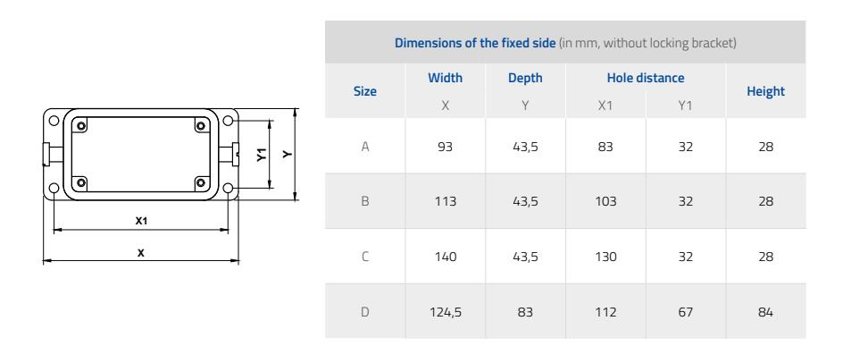Click the Y1 value 67 cell
The height and width of the screenshot is (363, 868).
click(x=685, y=312)
